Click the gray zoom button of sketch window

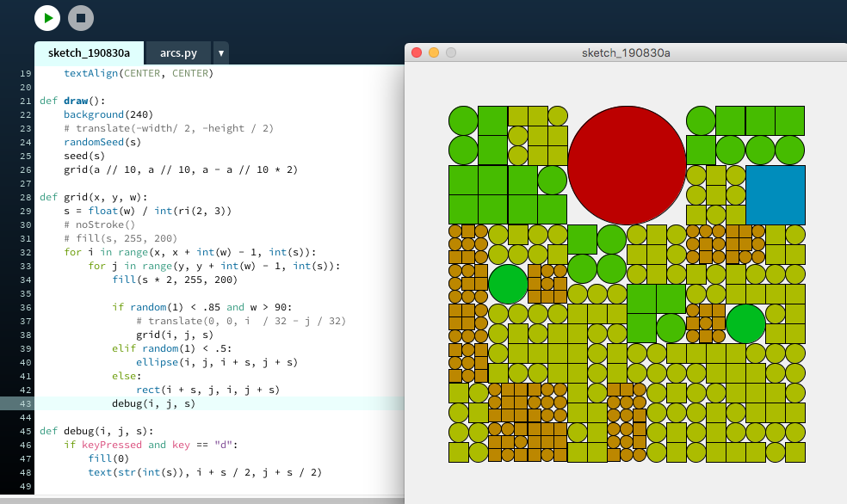pos(450,52)
